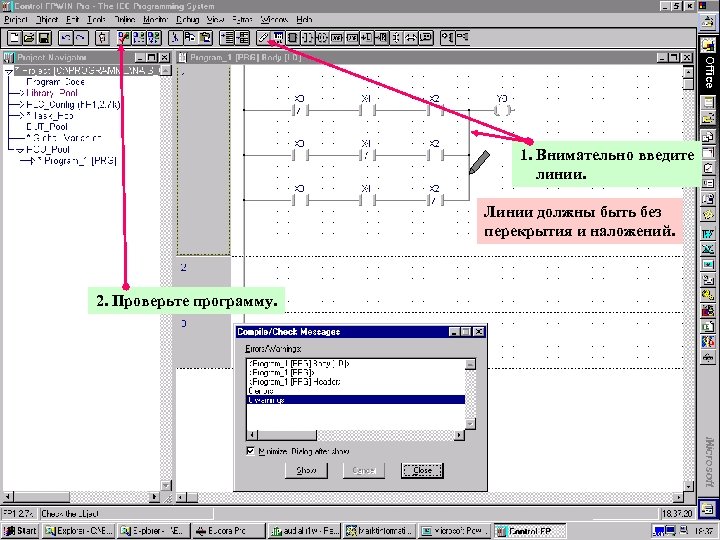Click the X0 negated contact in first rung
This screenshot has height=540, width=720.
coord(300,110)
